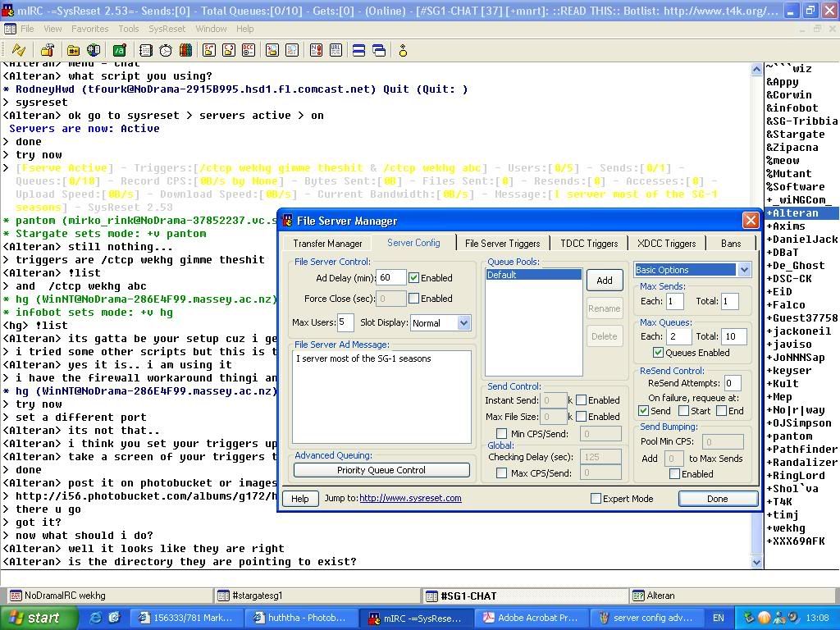Select Default in Queue Pools list
Image resolution: width=840 pixels, height=630 pixels.
pyautogui.click(x=533, y=275)
